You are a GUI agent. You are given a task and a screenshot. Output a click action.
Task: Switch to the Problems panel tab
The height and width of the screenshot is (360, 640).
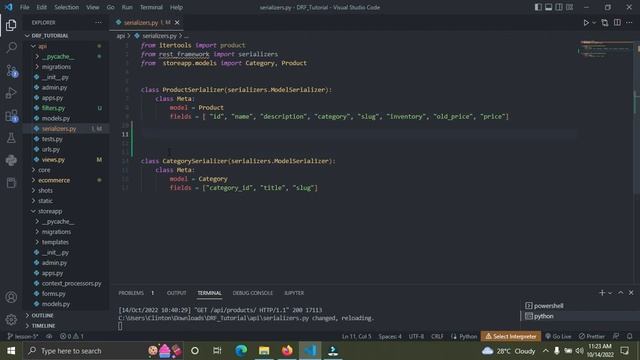tap(131, 293)
